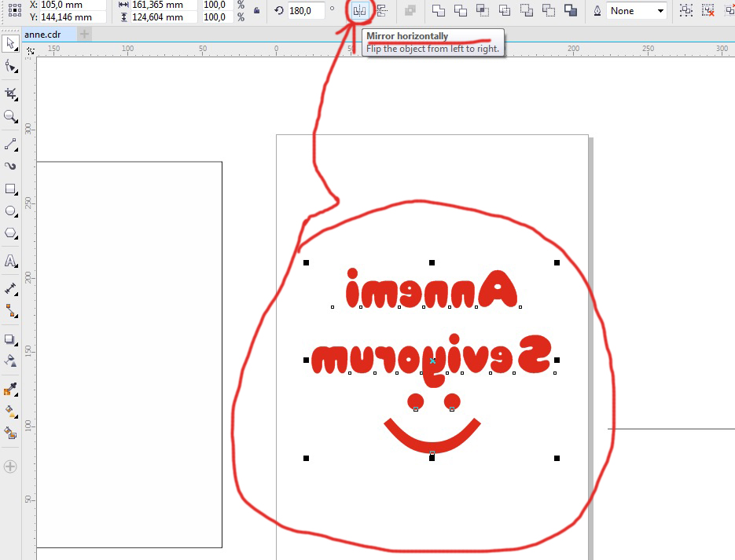The height and width of the screenshot is (560, 735).
Task: Pick the Polygon tool
Action: 11,233
